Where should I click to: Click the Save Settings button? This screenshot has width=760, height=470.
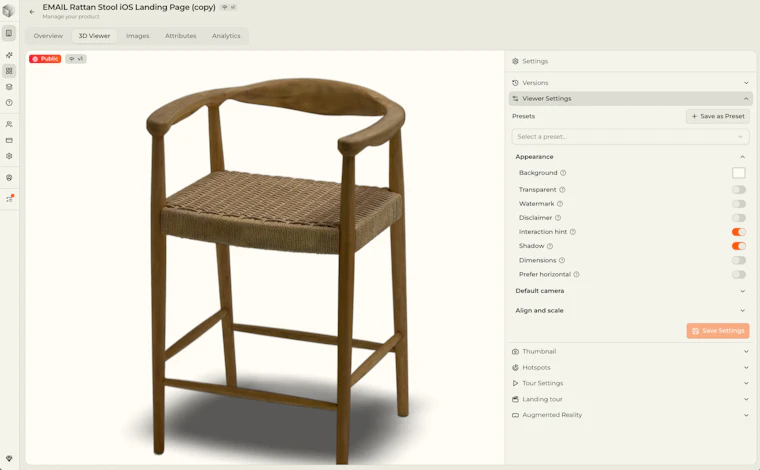(x=718, y=330)
